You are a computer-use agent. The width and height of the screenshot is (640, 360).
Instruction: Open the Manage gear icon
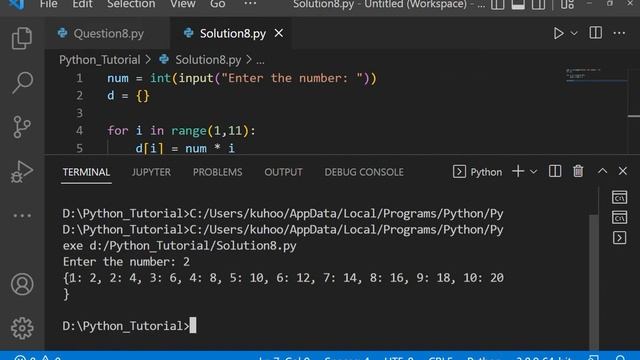[22, 328]
